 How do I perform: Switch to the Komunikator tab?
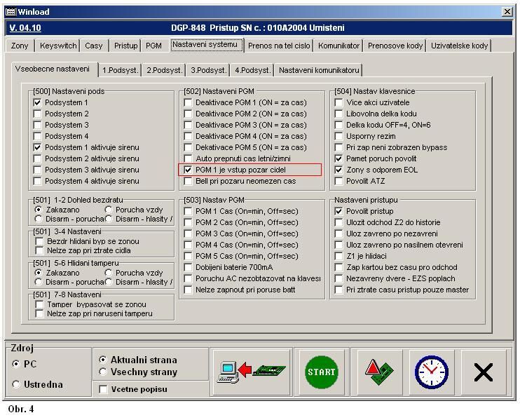(338, 46)
